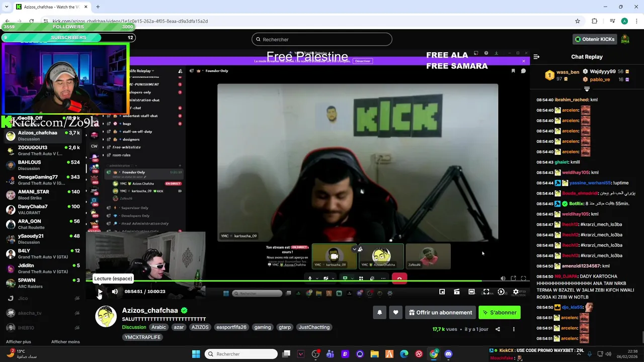This screenshot has height=362, width=644.
Task: Open Kick player settings gear
Action: [x=516, y=292]
